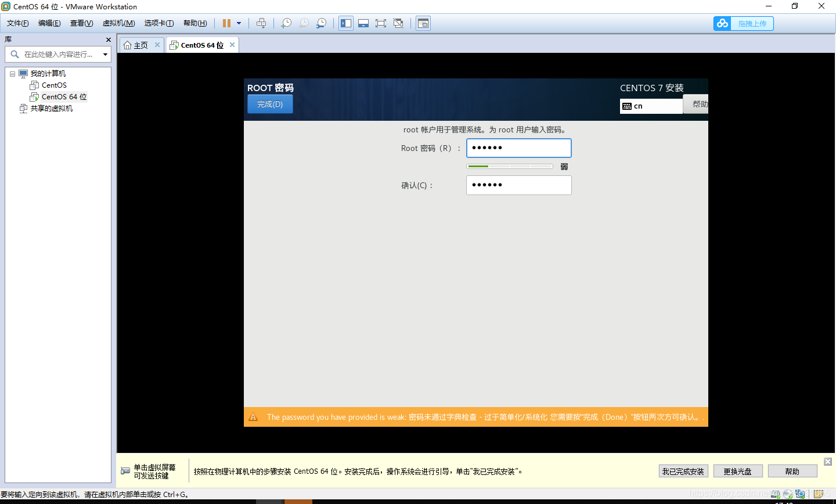The width and height of the screenshot is (836, 504).
Task: Click the 弱 password strength label
Action: [x=564, y=167]
